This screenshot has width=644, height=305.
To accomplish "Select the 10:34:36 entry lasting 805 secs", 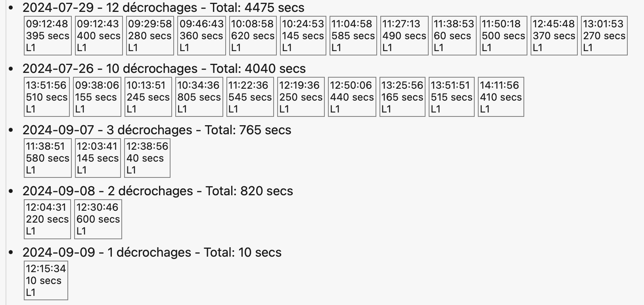I will tap(199, 97).
